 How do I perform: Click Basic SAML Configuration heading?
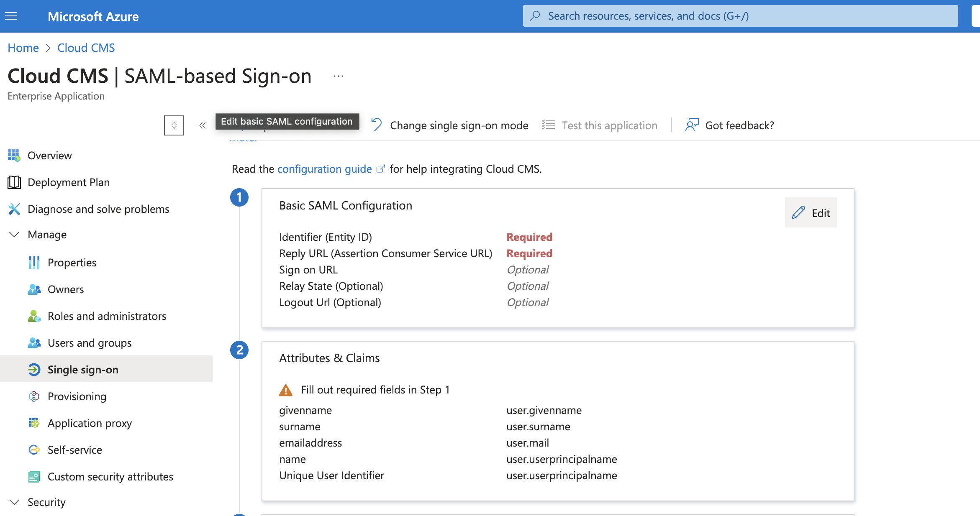pos(346,205)
